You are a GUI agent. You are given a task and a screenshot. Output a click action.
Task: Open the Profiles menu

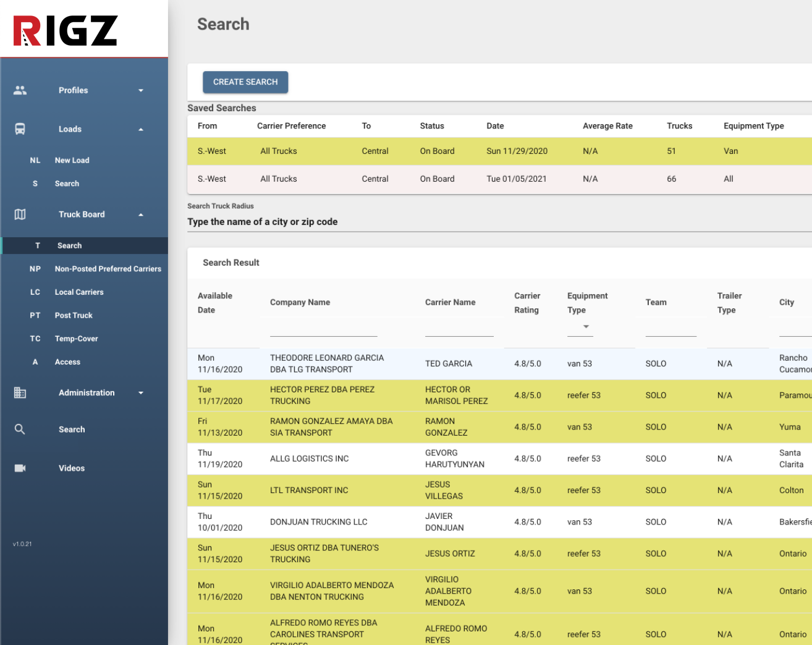[73, 90]
